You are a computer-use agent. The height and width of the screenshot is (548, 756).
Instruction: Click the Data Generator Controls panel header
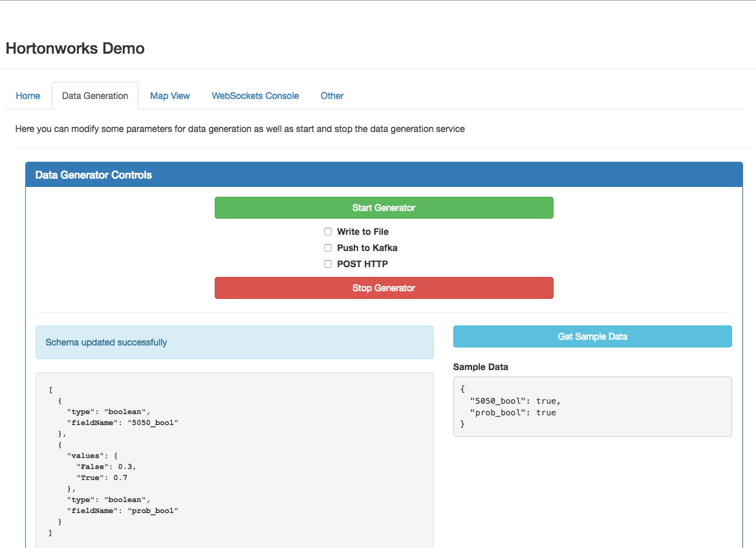[x=383, y=175]
